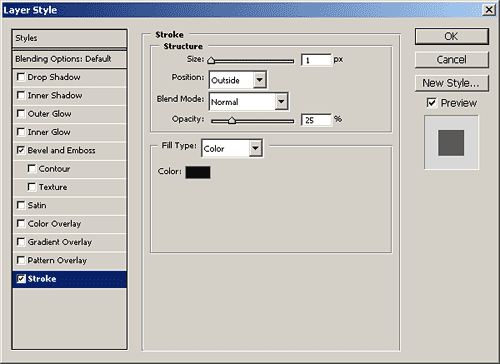Screen dimensions: 500x364
Task: Click the OK button
Action: pyautogui.click(x=452, y=36)
